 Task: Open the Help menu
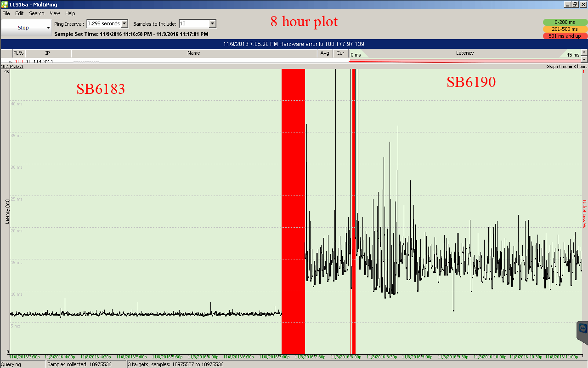[70, 13]
